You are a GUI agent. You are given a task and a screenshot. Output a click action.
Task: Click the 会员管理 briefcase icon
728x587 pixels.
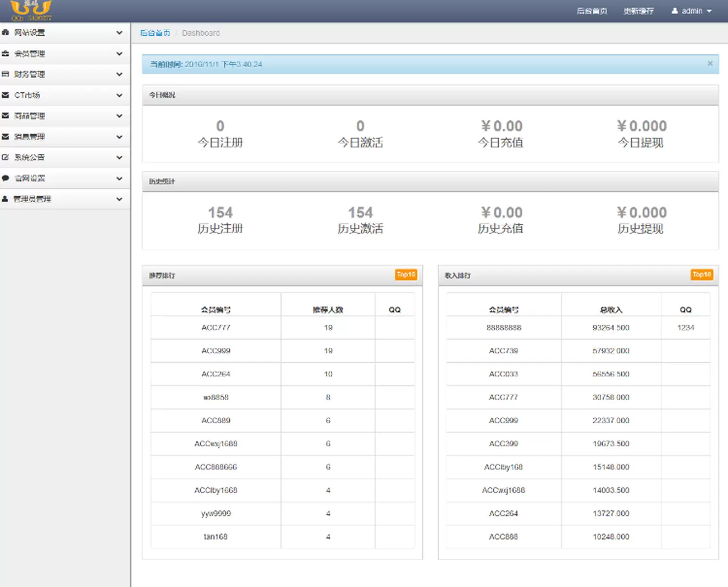point(5,54)
